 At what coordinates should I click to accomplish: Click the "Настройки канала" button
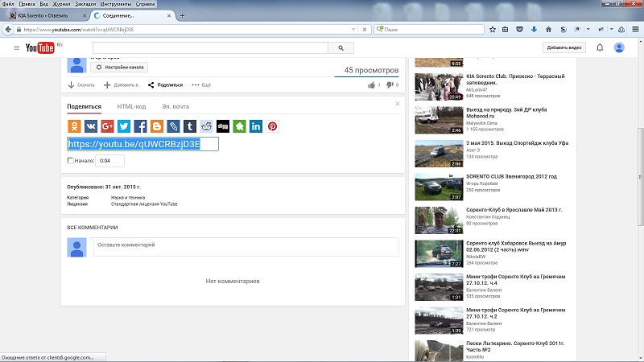[x=121, y=68]
